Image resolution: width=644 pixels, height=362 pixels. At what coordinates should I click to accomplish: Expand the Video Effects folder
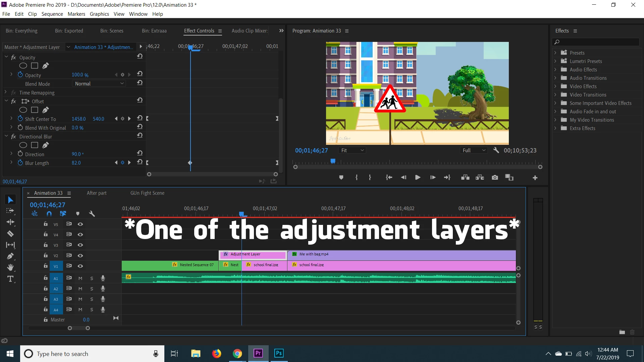tap(555, 86)
